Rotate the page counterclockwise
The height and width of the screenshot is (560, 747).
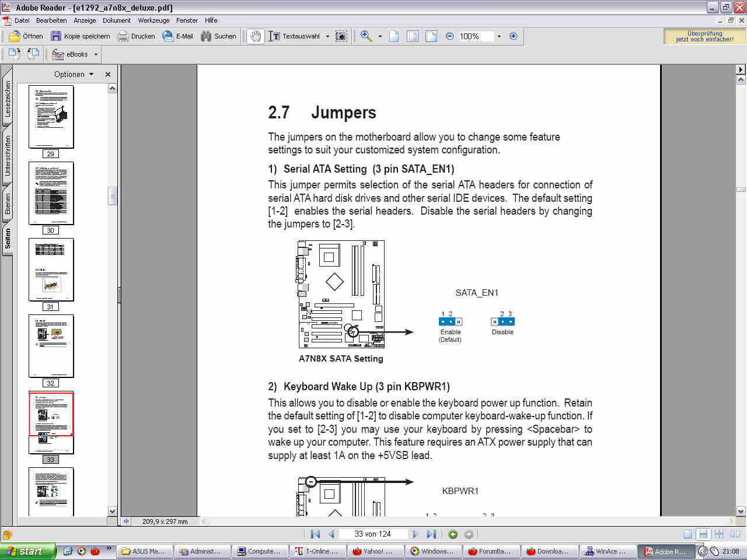[33, 54]
